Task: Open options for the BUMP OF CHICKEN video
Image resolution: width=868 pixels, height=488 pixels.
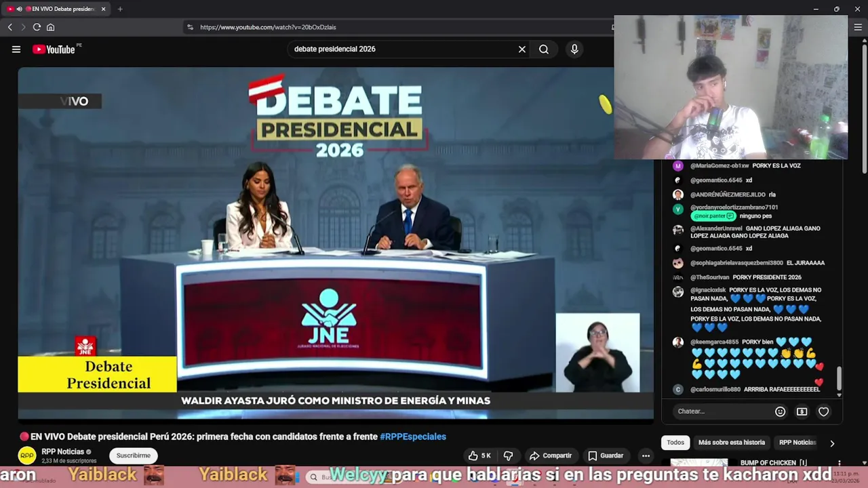Action: tap(840, 463)
